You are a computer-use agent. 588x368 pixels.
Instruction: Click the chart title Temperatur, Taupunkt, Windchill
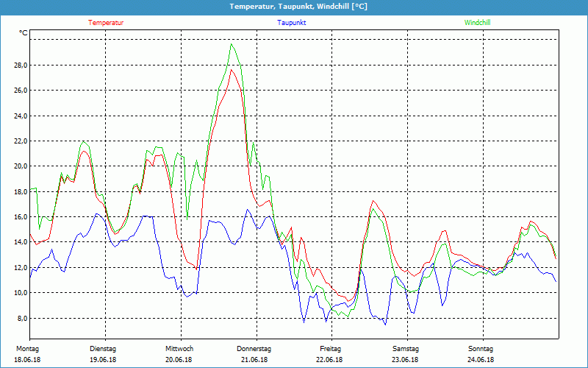pos(298,7)
